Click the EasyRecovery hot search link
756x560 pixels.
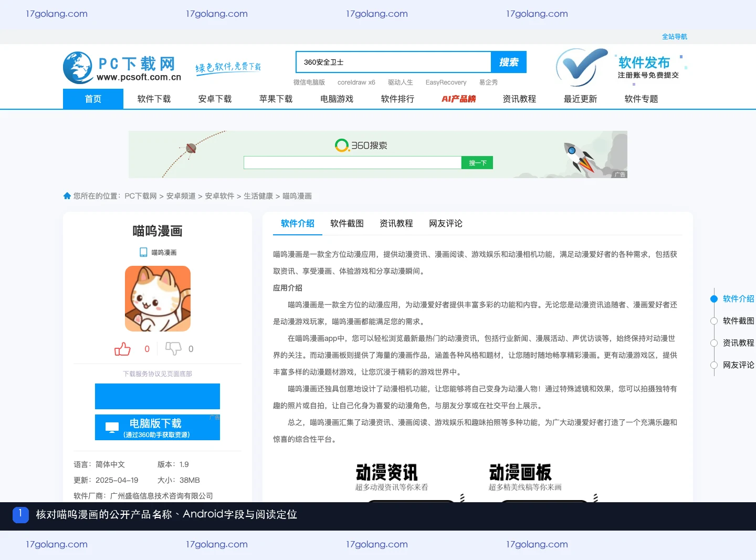pos(446,82)
